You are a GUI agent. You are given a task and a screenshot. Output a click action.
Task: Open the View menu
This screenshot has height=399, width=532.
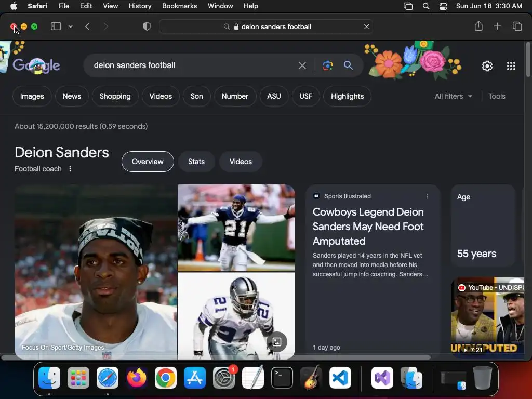point(110,6)
